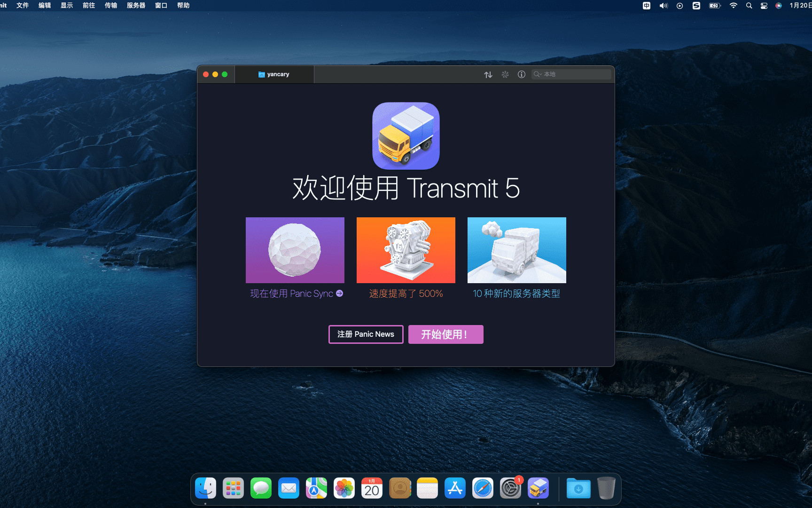812x508 pixels.
Task: Open the 显示 menu
Action: (x=67, y=6)
